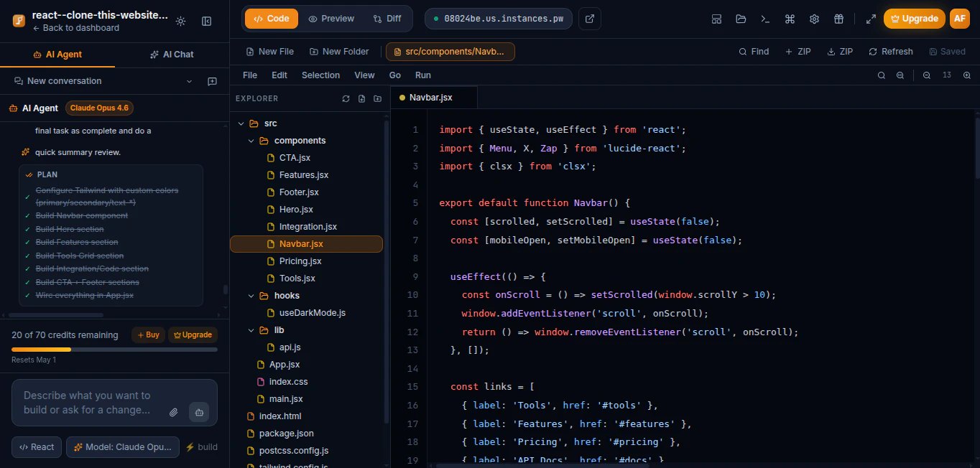The width and height of the screenshot is (980, 468).
Task: Toggle light mode with the sun icon
Action: (x=181, y=22)
